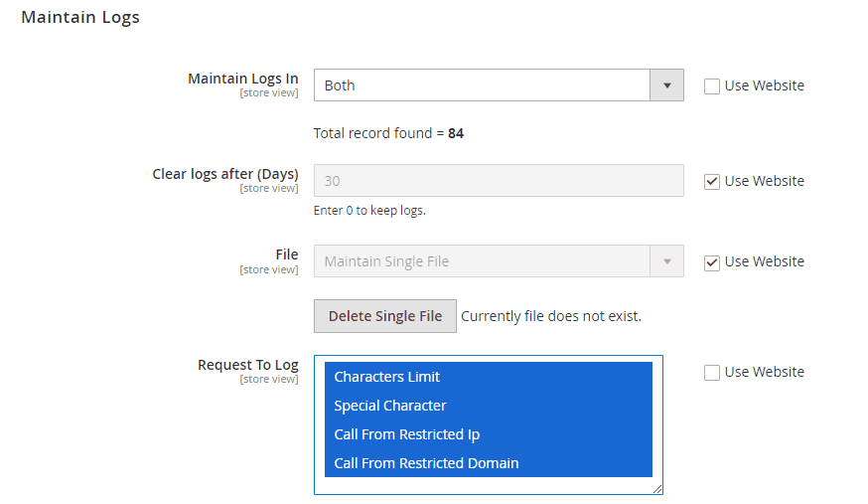This screenshot has height=504, width=868.
Task: Enable Use Website for Request To Log
Action: (x=712, y=373)
